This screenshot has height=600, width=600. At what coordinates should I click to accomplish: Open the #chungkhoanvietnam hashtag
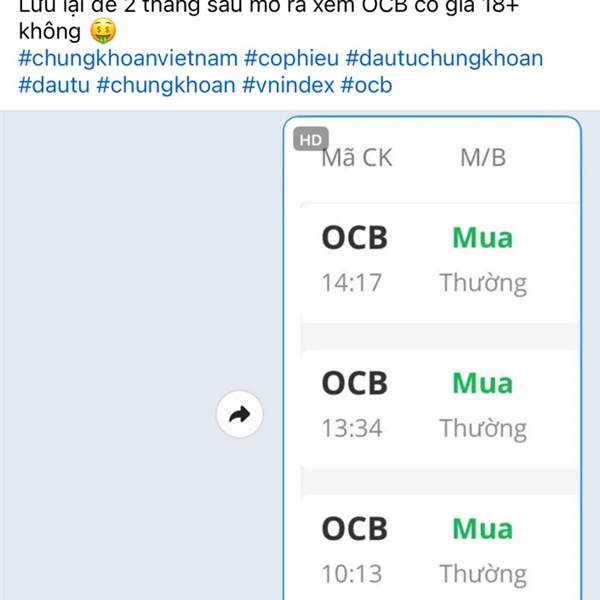pyautogui.click(x=128, y=58)
